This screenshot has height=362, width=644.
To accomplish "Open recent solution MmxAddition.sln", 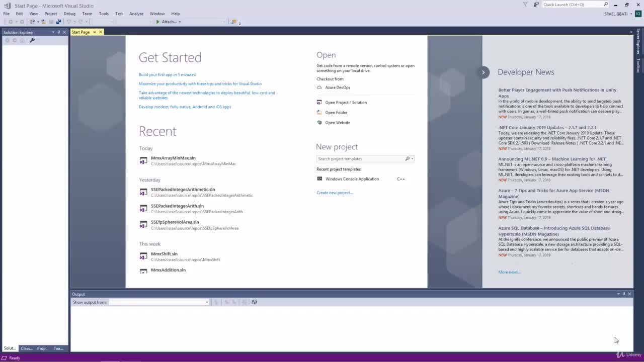I will [x=168, y=270].
